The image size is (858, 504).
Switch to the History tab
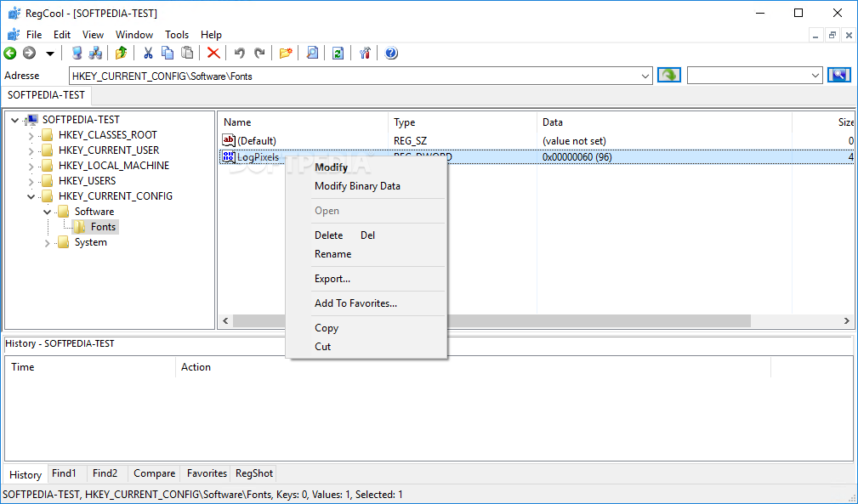[x=26, y=474]
